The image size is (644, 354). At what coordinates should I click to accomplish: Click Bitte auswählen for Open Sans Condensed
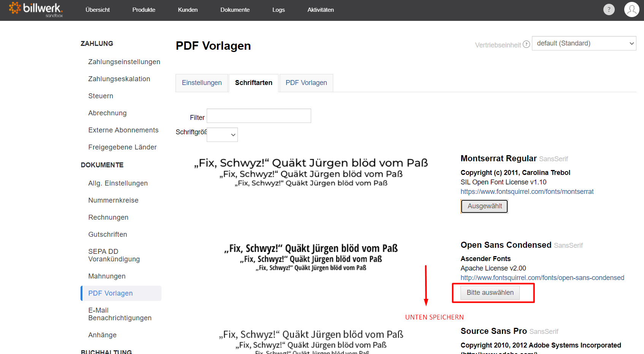(490, 293)
